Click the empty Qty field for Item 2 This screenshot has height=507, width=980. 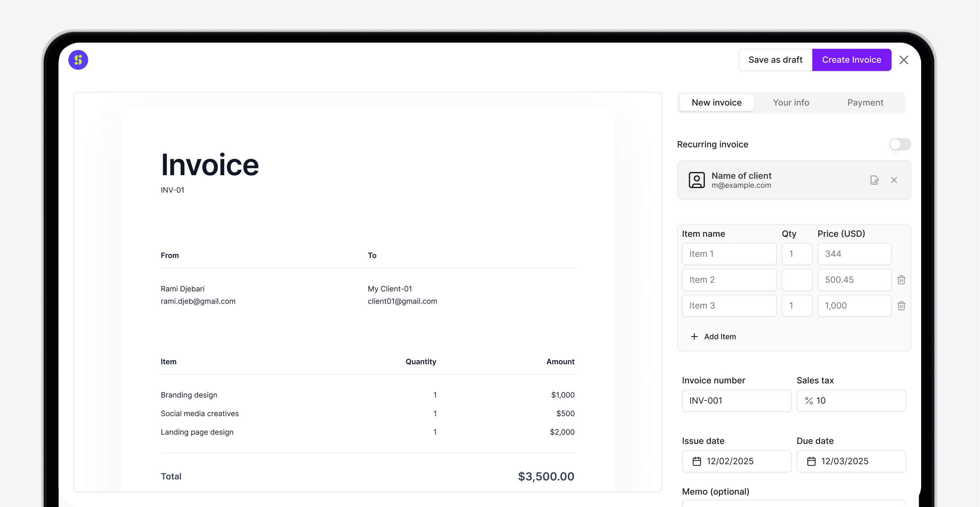pos(797,280)
